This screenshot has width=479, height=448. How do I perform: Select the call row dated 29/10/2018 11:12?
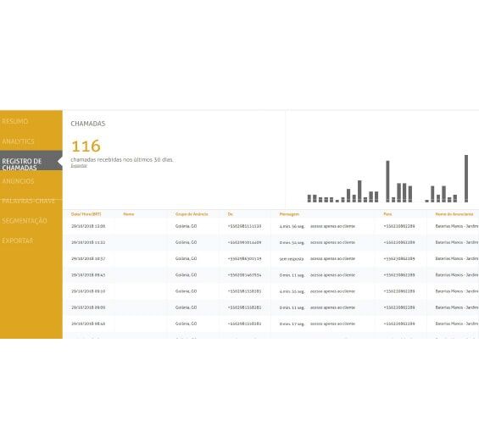270,242
